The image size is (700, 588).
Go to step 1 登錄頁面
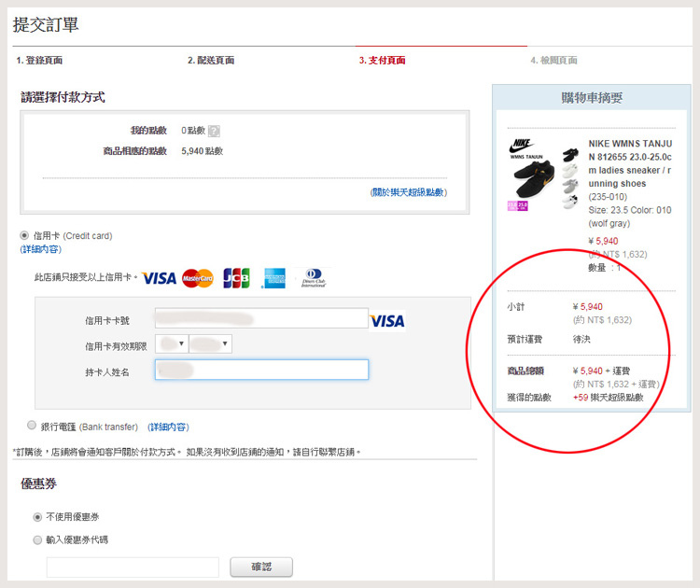39,61
